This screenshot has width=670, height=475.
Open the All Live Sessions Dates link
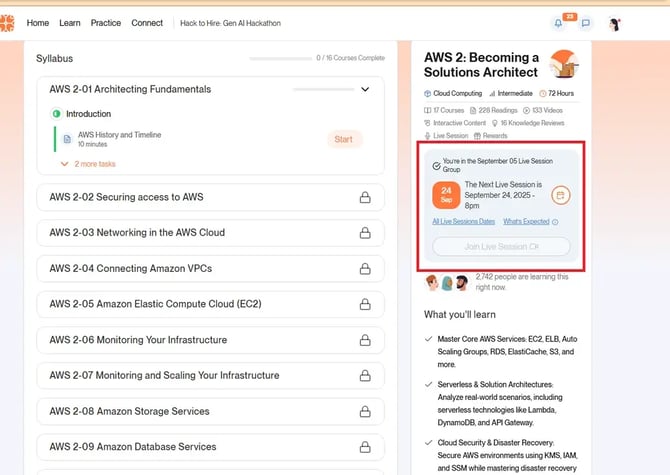(463, 222)
